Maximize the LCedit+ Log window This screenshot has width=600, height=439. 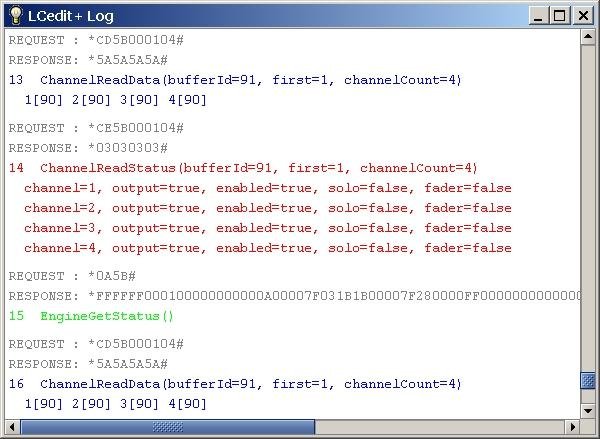[x=560, y=16]
